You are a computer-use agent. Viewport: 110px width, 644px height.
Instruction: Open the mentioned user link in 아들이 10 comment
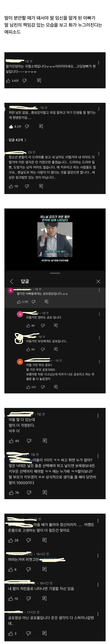21,460
